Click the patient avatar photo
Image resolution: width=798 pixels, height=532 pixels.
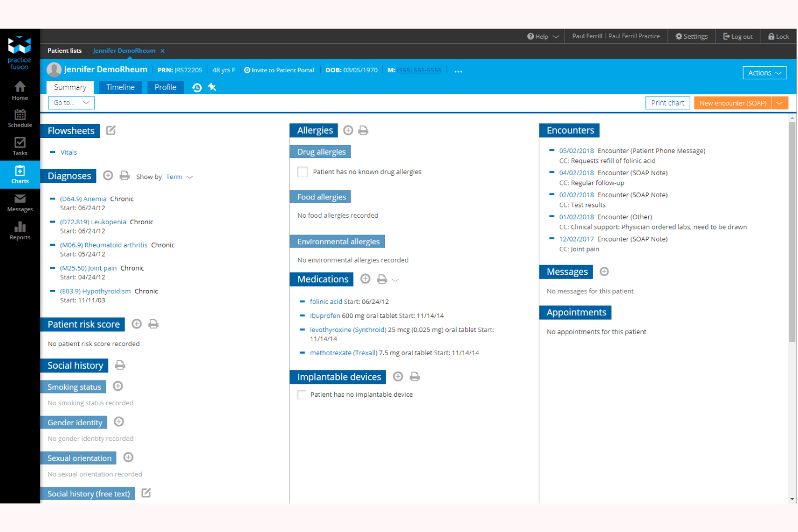tap(54, 70)
